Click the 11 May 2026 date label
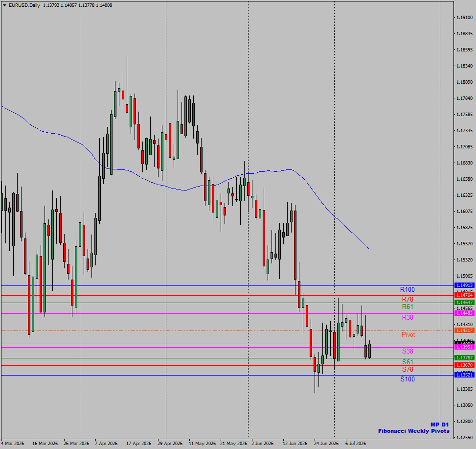This screenshot has height=449, width=476. (x=202, y=444)
